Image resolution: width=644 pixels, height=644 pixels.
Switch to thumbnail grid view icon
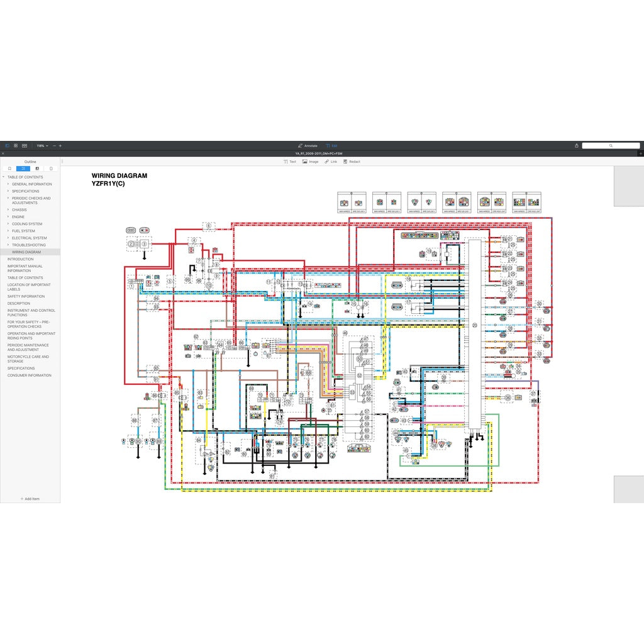(x=16, y=145)
